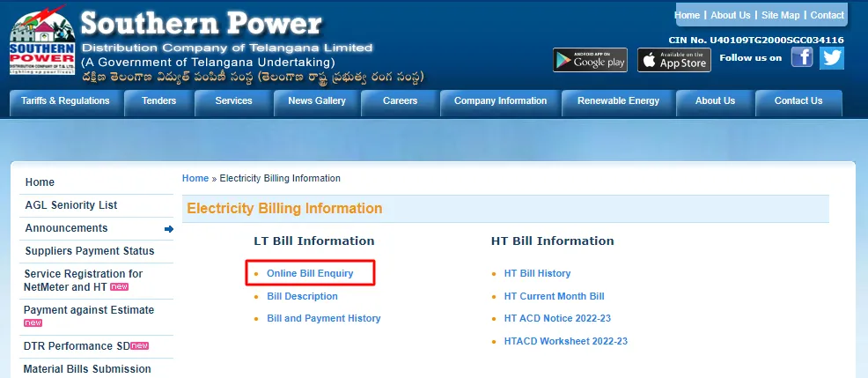Click the Online Bill Enquiry link

point(310,273)
